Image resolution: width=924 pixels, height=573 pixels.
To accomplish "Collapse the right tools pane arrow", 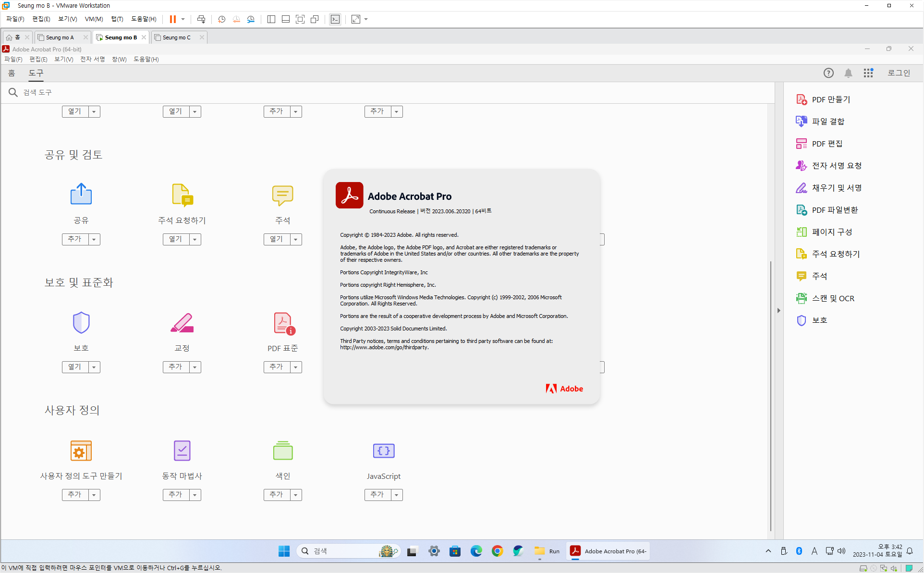I will (778, 311).
